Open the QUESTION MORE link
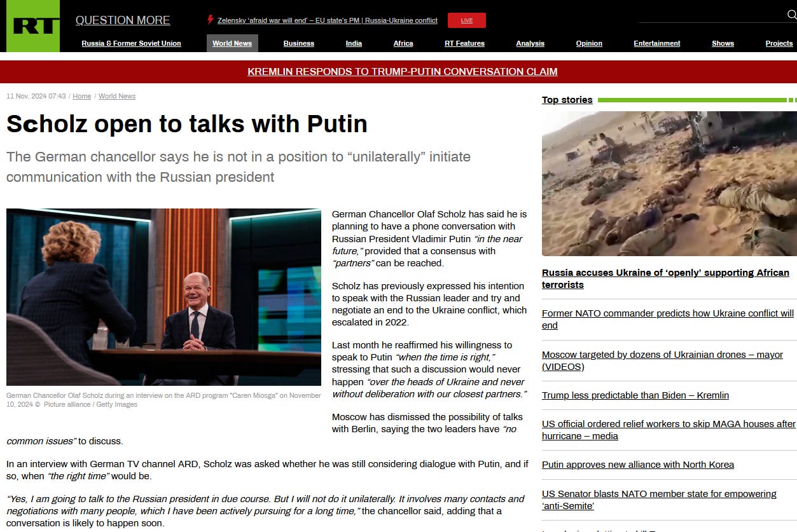Viewport: 797px width, 532px height. click(x=123, y=20)
